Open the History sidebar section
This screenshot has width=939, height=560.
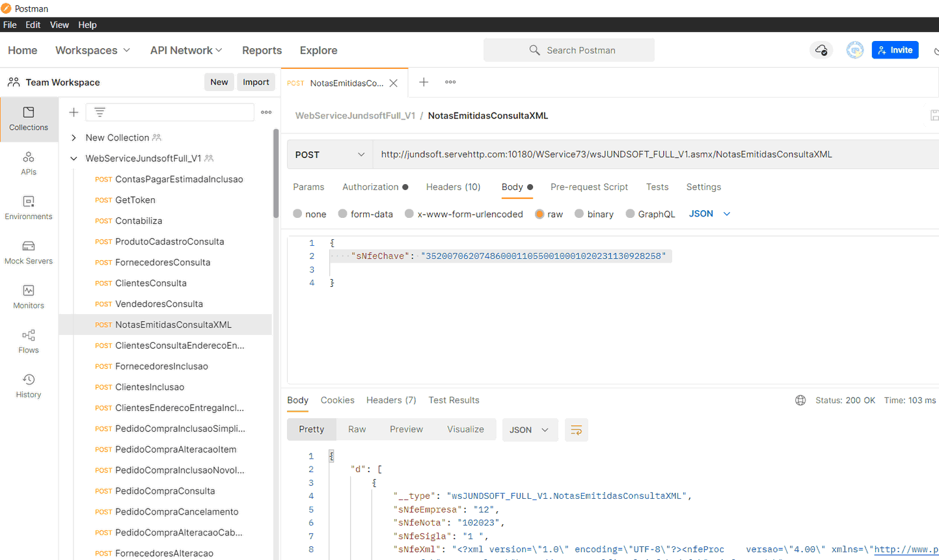coord(29,386)
